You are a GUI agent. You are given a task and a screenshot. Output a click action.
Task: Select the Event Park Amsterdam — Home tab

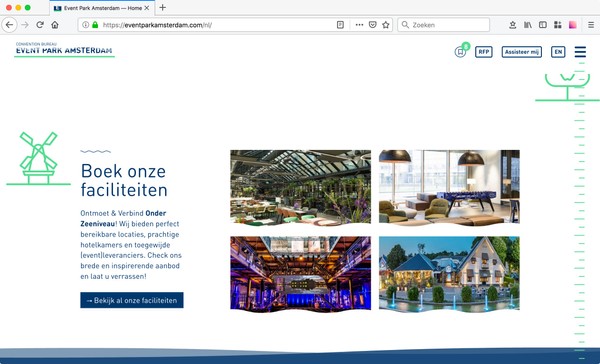point(102,8)
